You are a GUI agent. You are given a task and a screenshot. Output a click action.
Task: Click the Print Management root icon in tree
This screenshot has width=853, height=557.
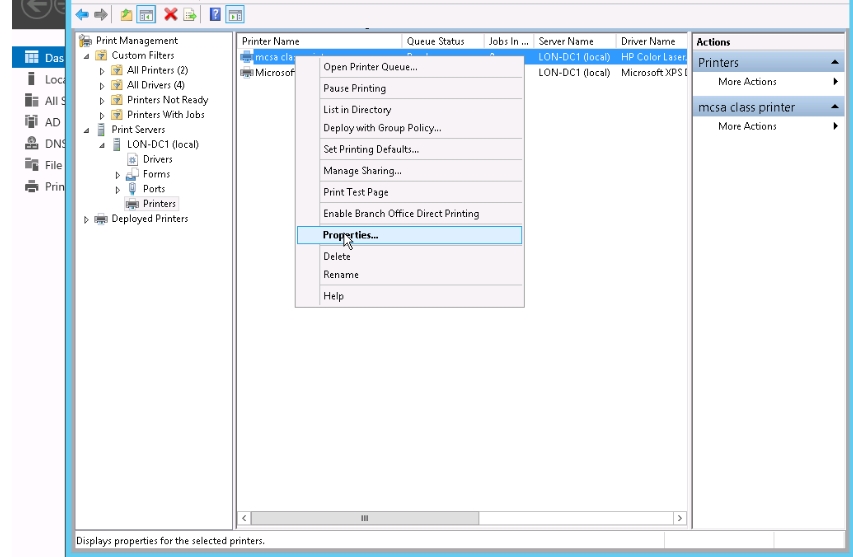click(x=85, y=41)
